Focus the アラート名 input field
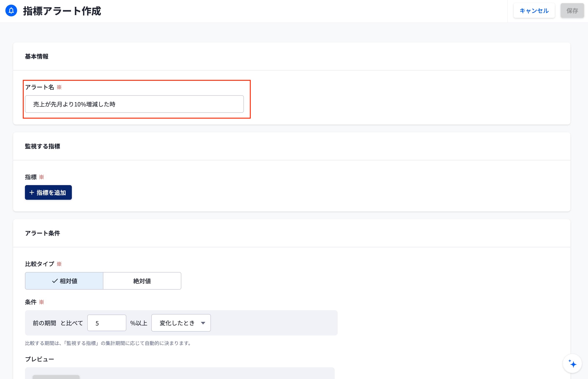Screen dimensions: 588x379 134,104
